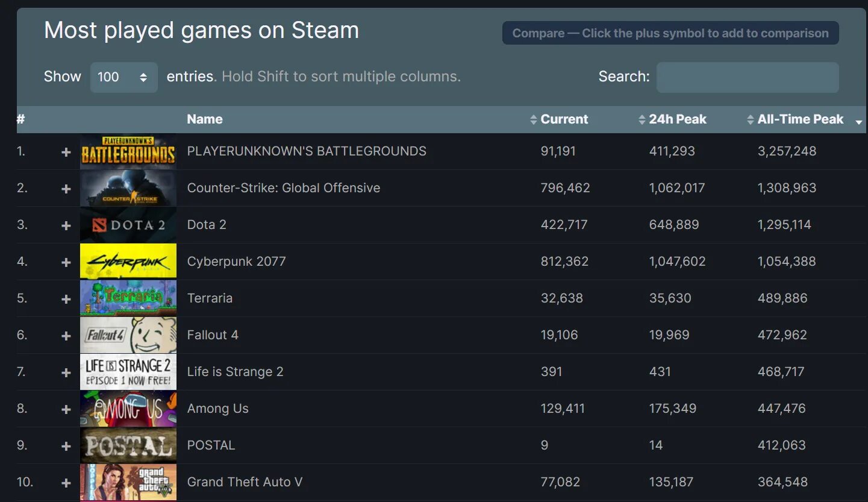
Task: Open Counter-Strike: Global Offensive name link
Action: [x=284, y=188]
